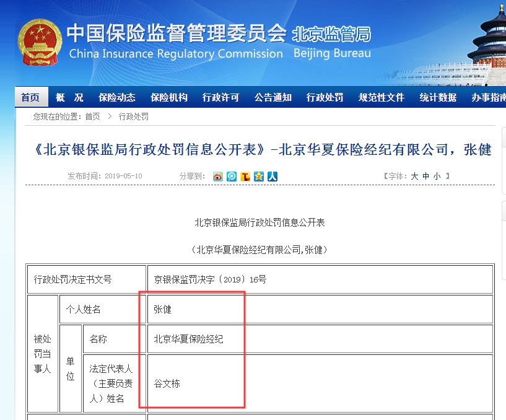Open the 行政处罚 menu item

click(x=325, y=97)
